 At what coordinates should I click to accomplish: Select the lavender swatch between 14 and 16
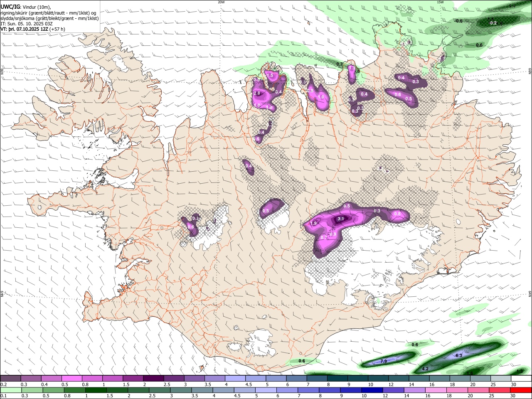(x=414, y=390)
